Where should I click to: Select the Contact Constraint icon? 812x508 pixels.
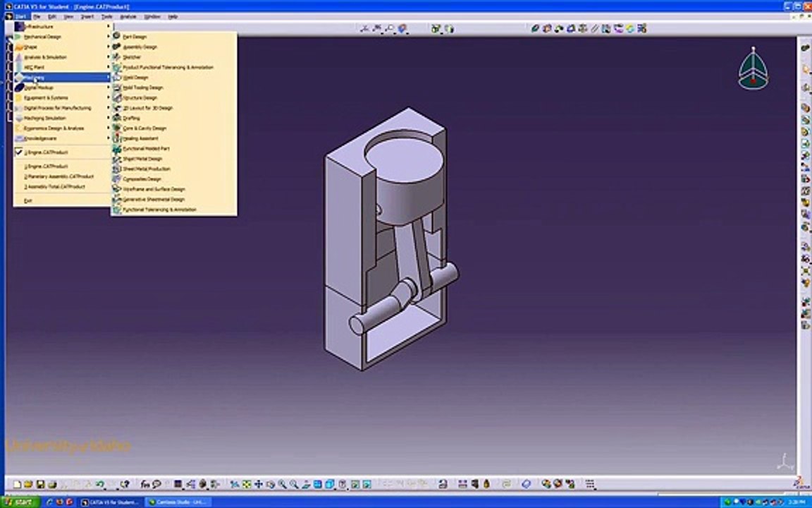[x=547, y=28]
